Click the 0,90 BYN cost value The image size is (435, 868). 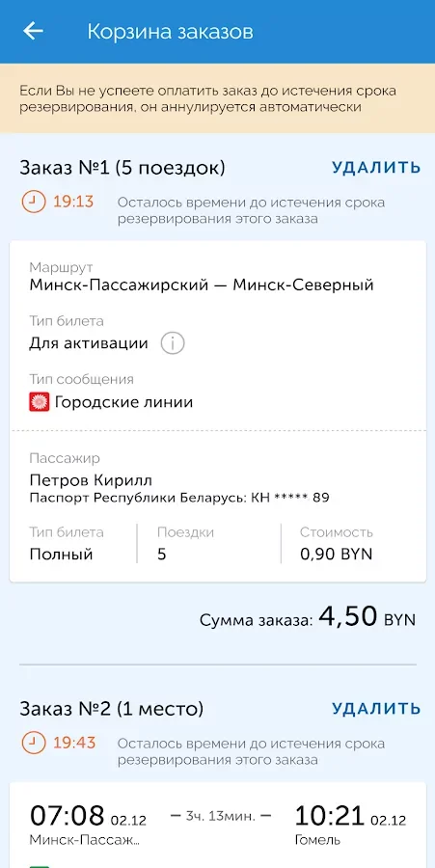337,555
